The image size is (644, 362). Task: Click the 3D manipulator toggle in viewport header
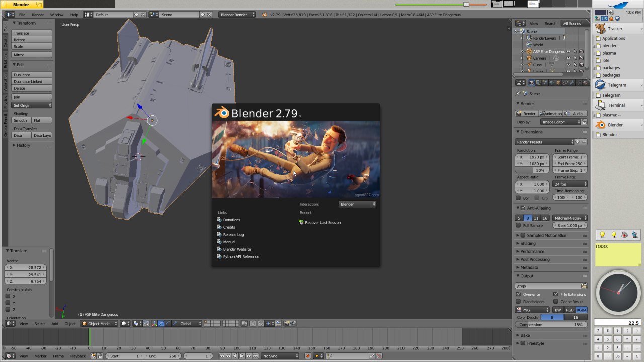pos(154,323)
